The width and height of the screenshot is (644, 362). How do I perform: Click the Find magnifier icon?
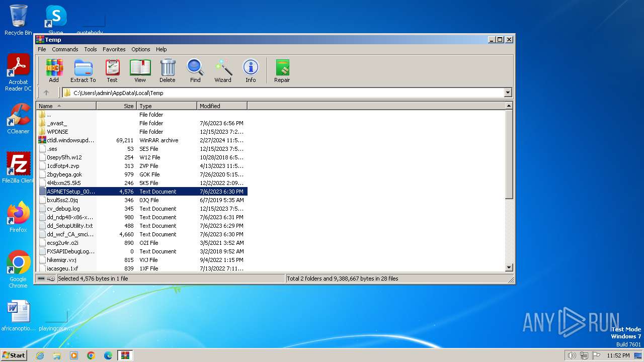click(x=195, y=70)
